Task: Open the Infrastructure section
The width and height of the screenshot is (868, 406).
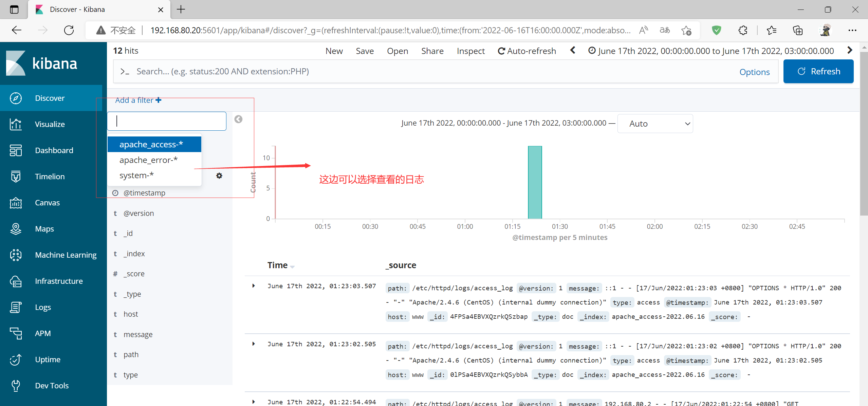Action: click(51, 281)
